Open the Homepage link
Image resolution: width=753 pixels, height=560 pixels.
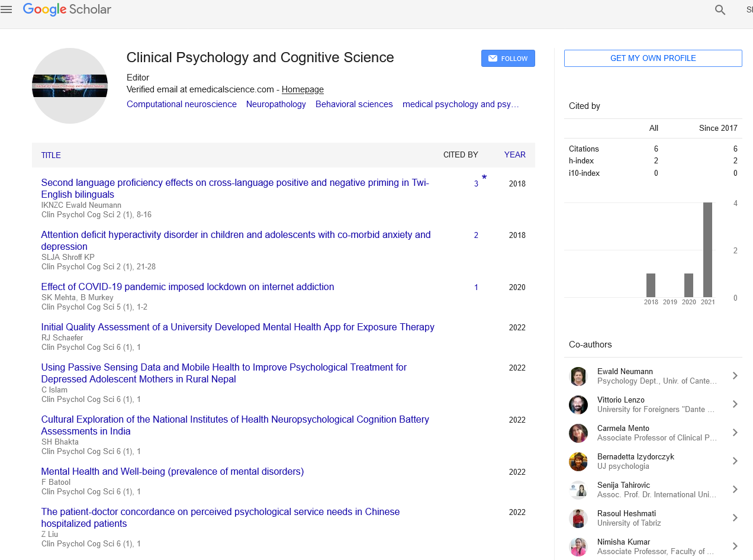[303, 89]
